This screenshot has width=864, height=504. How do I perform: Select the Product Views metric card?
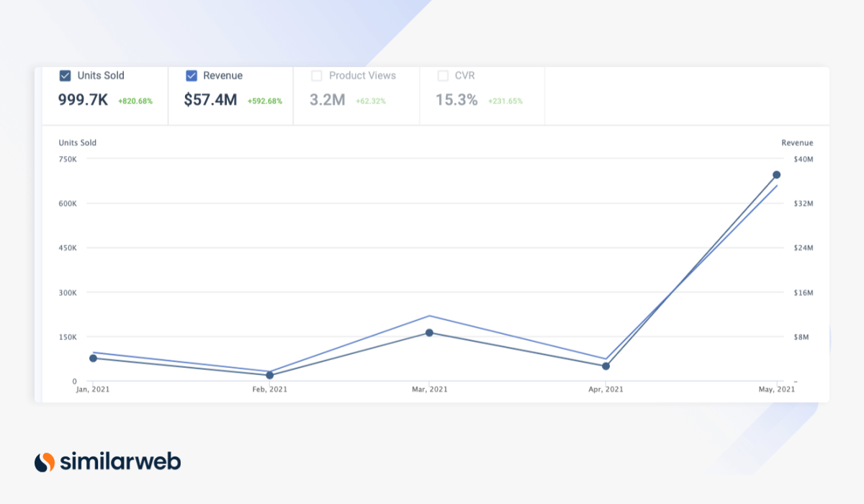point(356,95)
